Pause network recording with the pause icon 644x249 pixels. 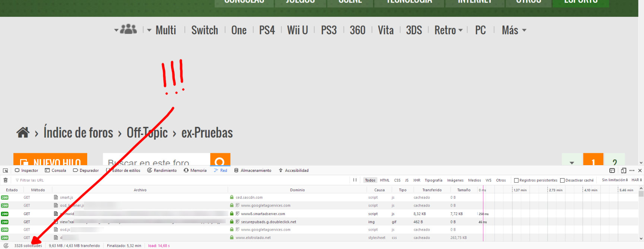coord(355,180)
